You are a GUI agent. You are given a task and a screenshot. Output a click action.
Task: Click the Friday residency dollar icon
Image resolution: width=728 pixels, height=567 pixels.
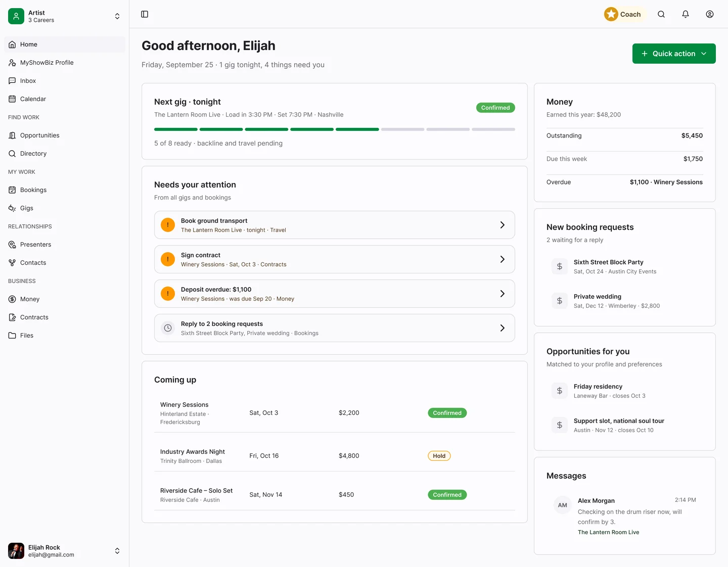[560, 391]
